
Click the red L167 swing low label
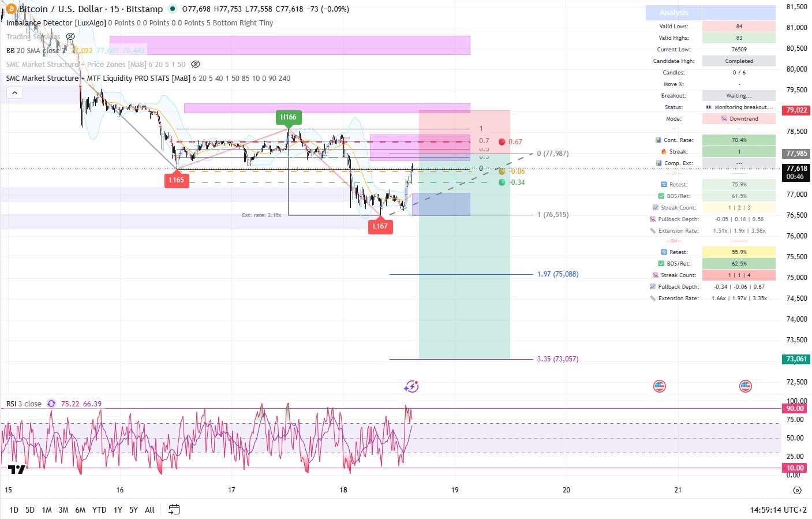coord(380,226)
